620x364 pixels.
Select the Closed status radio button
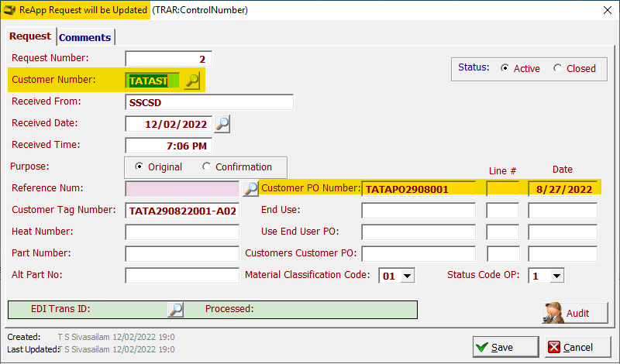[x=558, y=68]
